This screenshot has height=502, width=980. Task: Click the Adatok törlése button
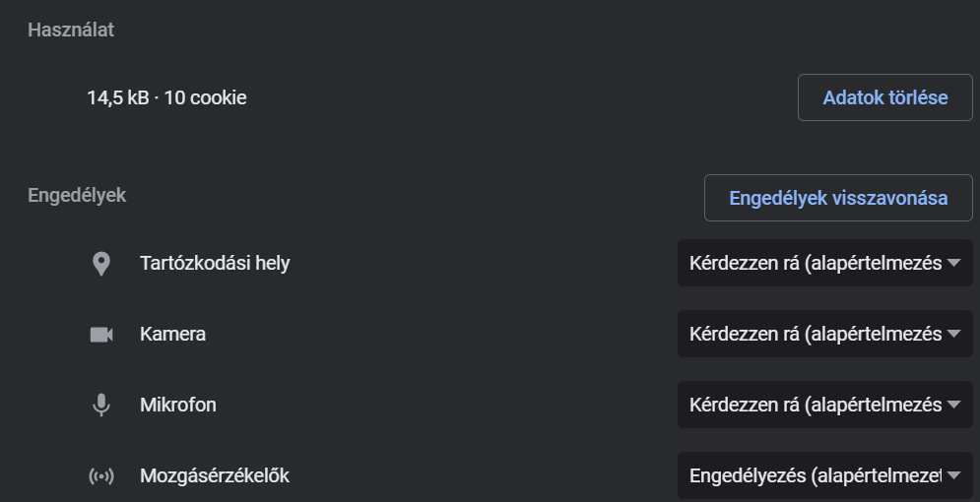click(x=885, y=97)
